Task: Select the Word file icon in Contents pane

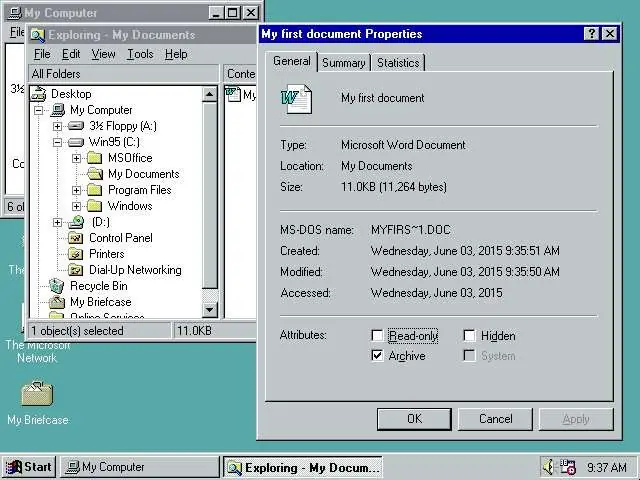Action: click(233, 95)
